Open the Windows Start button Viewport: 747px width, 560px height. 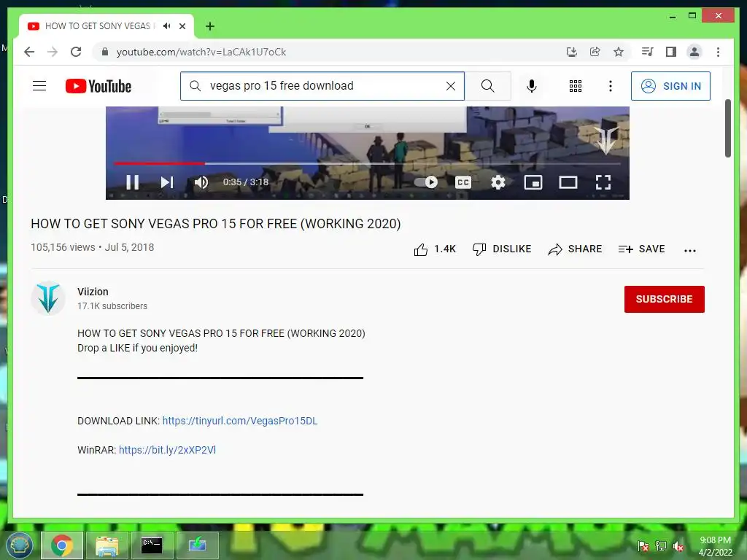[x=18, y=545]
